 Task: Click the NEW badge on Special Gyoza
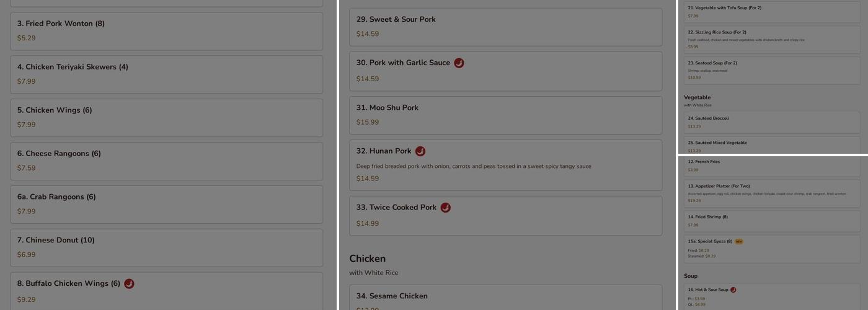[x=738, y=242]
